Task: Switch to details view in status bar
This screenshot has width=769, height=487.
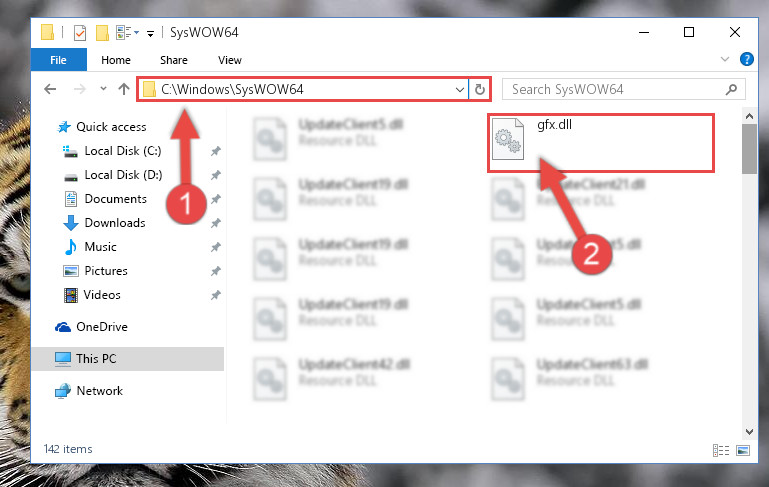Action: pos(720,450)
